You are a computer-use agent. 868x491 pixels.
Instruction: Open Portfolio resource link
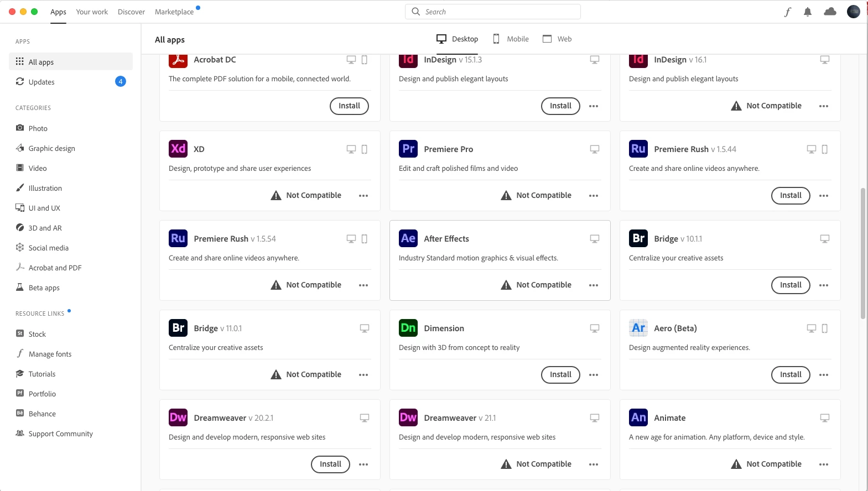point(71,394)
